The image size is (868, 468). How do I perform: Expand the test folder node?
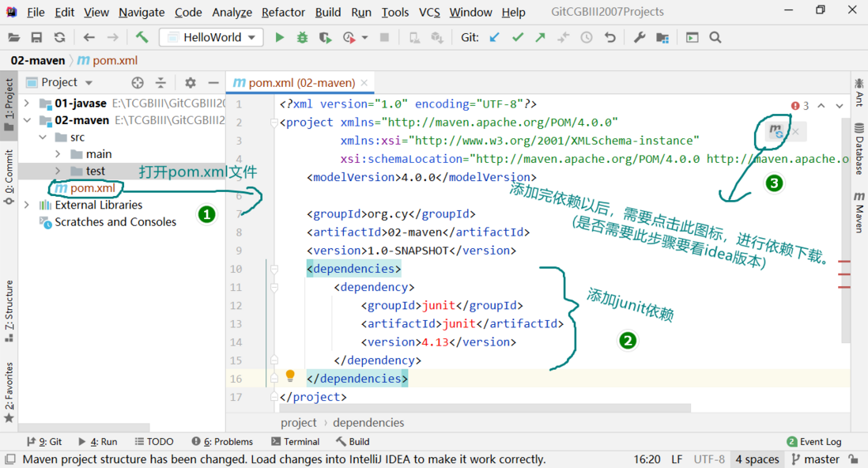pos(58,171)
